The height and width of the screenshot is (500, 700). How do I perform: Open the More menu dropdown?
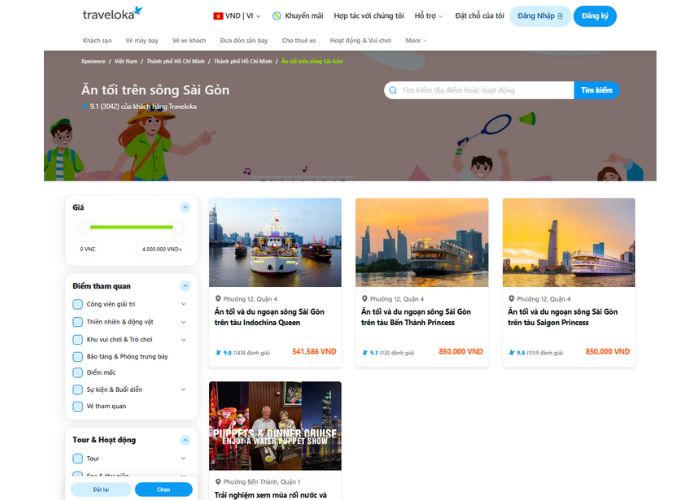[416, 40]
